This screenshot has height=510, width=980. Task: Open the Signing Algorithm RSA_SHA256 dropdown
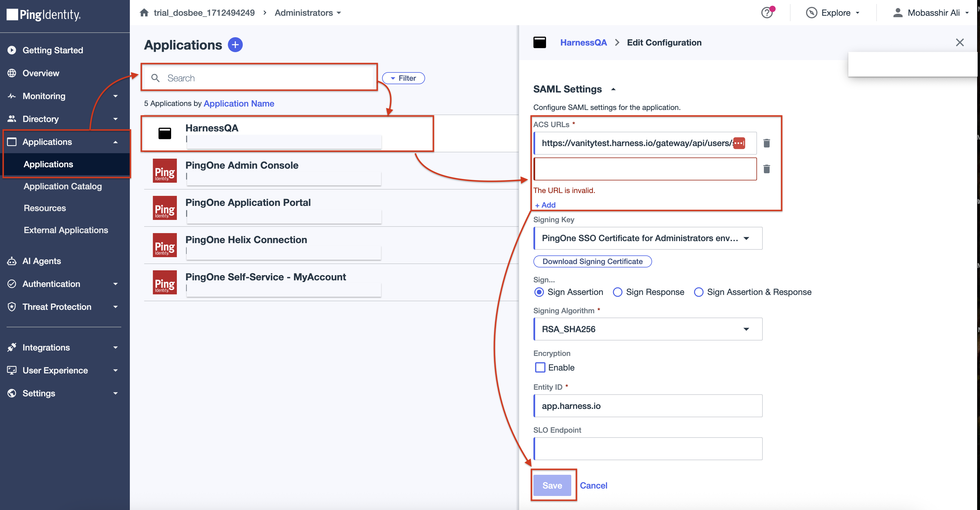pos(648,329)
